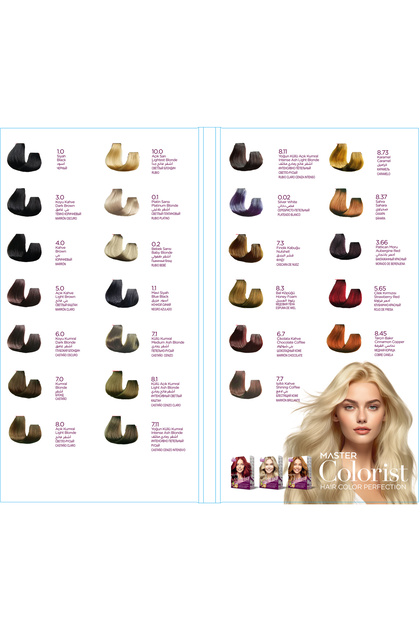The height and width of the screenshot is (630, 420).
Task: Select the 3.0 Dark Brown hair swatch
Action: [x=24, y=202]
